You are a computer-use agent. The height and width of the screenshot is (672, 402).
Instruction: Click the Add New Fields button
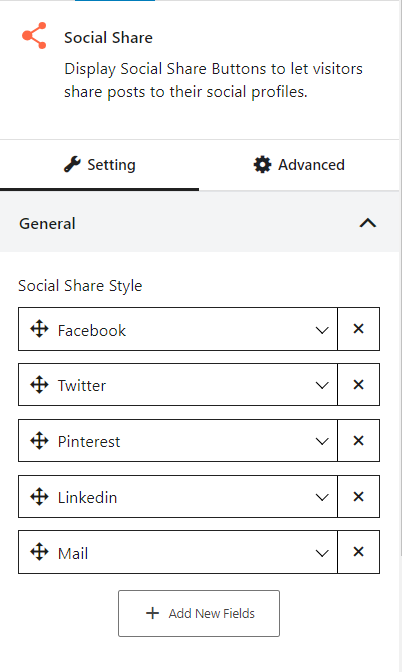199,613
